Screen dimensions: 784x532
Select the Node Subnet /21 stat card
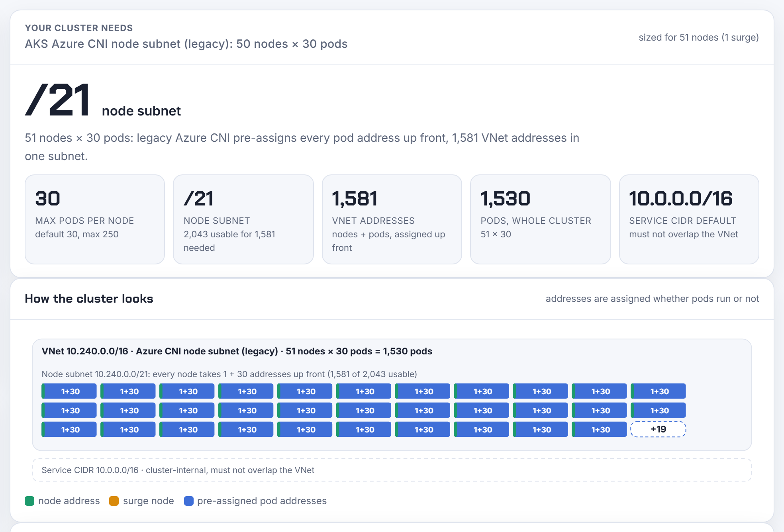(243, 219)
